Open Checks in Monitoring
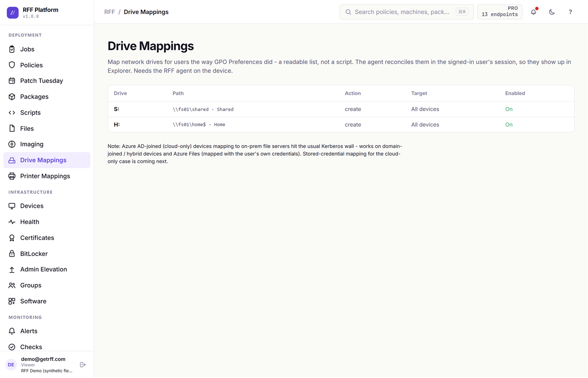Image resolution: width=588 pixels, height=378 pixels. coord(47,347)
